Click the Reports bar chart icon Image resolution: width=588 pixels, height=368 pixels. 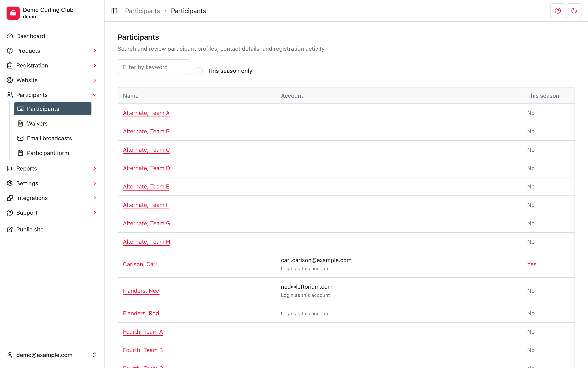10,168
